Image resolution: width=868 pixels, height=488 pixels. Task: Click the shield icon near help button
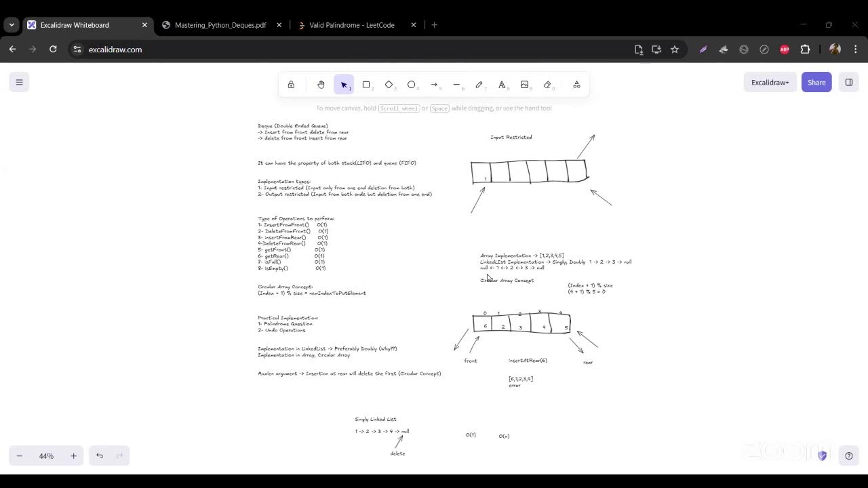(823, 456)
